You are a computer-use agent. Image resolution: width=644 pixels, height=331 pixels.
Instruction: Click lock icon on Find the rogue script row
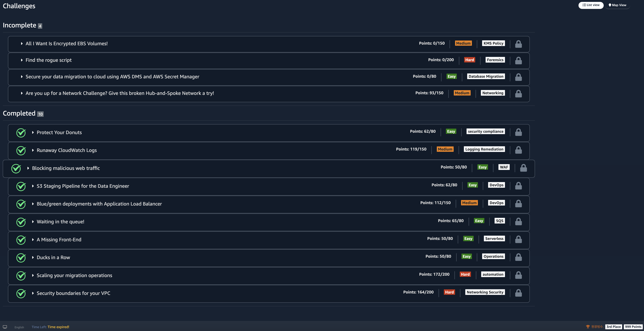518,61
